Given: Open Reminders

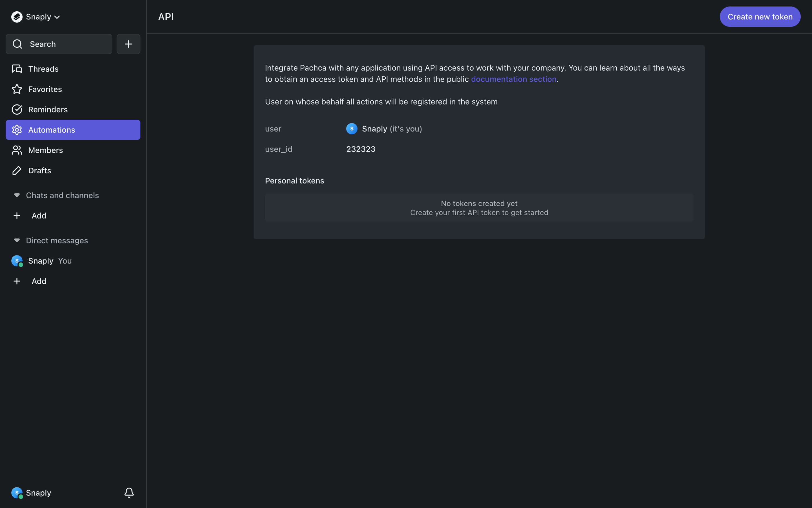Looking at the screenshot, I should (x=73, y=110).
